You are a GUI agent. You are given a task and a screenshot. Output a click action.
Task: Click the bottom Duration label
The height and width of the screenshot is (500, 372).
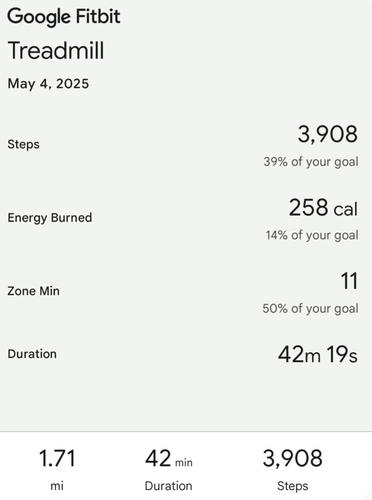click(168, 486)
